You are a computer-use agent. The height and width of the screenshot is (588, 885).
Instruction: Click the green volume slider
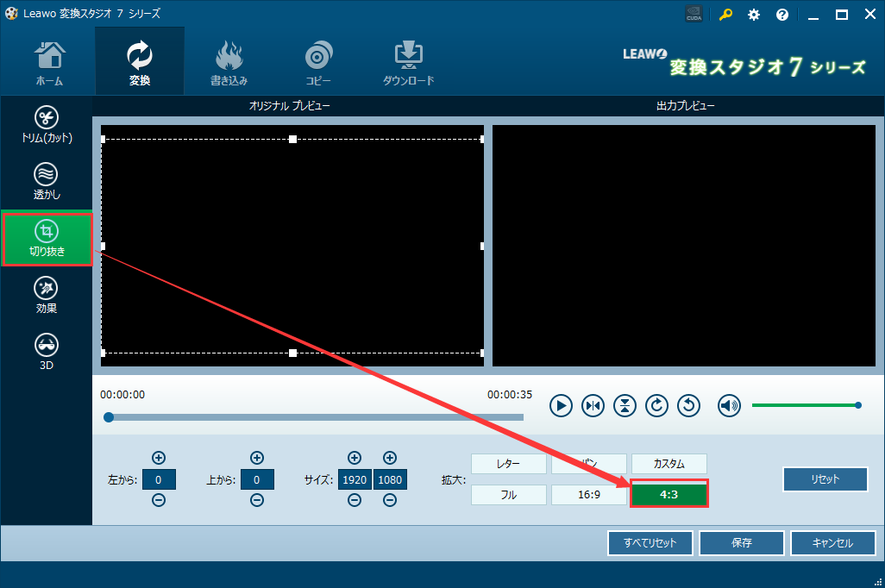tap(807, 403)
